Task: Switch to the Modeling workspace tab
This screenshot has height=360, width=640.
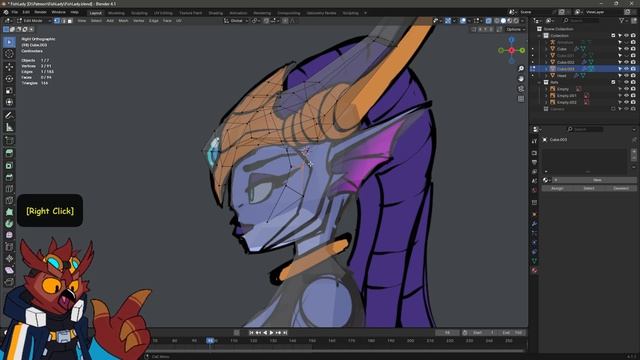Action: [x=116, y=13]
